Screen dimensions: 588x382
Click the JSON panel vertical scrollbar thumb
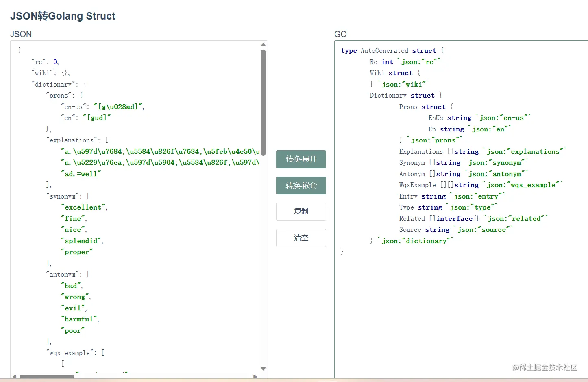pos(263,102)
